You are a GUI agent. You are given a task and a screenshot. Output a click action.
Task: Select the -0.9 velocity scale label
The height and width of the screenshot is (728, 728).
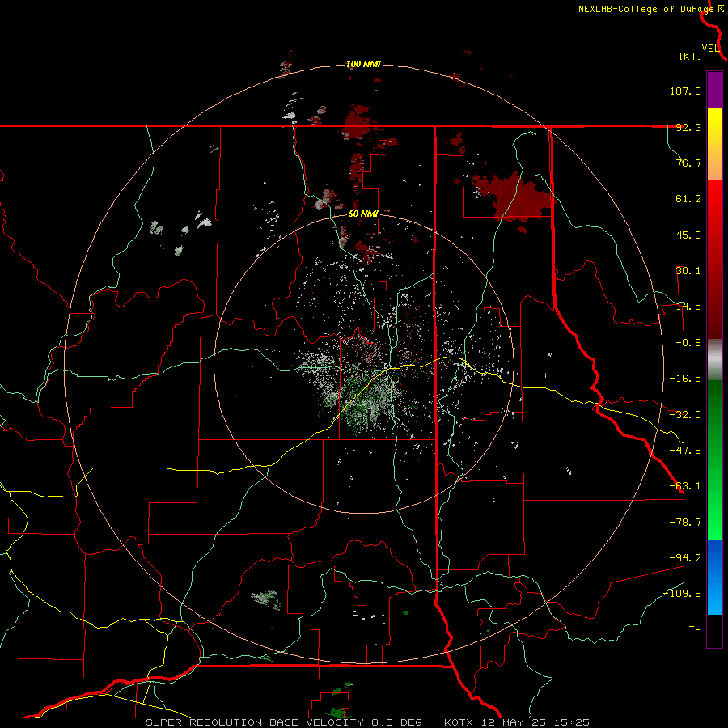point(688,343)
